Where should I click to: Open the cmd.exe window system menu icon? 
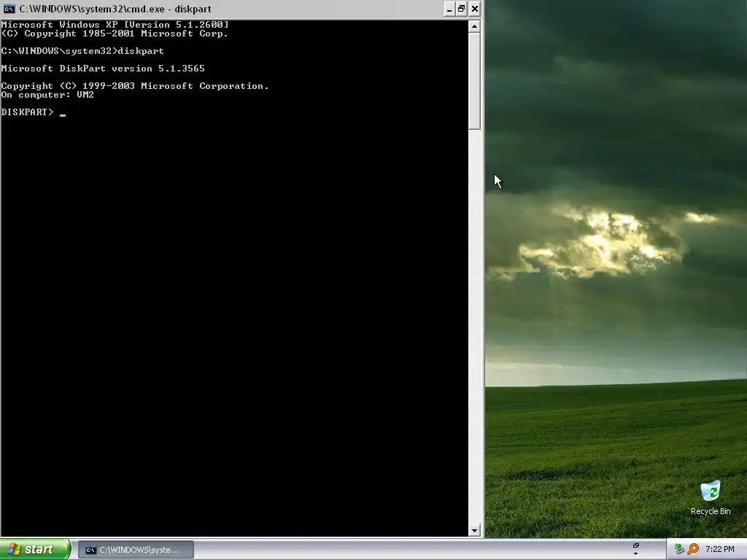9,9
